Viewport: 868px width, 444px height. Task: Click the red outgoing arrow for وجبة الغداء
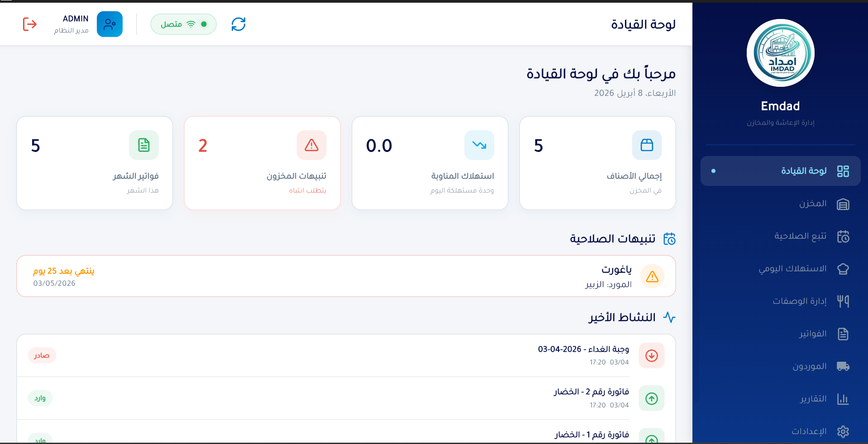click(x=651, y=355)
